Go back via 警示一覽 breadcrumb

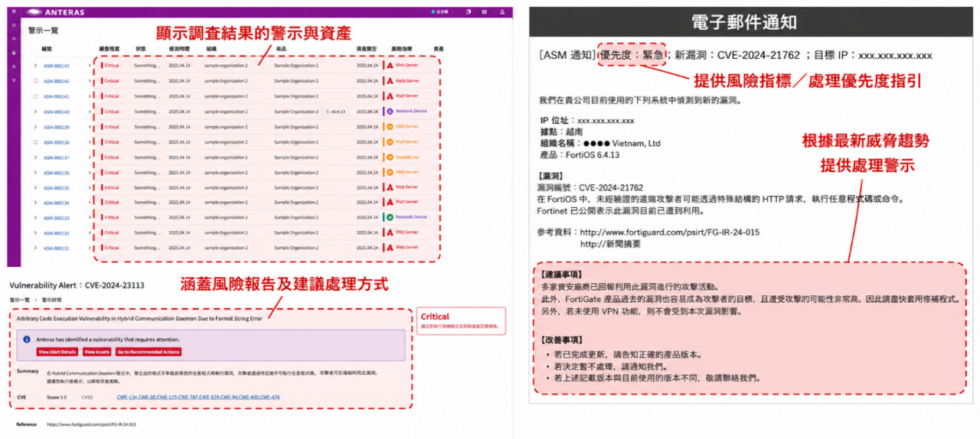point(18,300)
